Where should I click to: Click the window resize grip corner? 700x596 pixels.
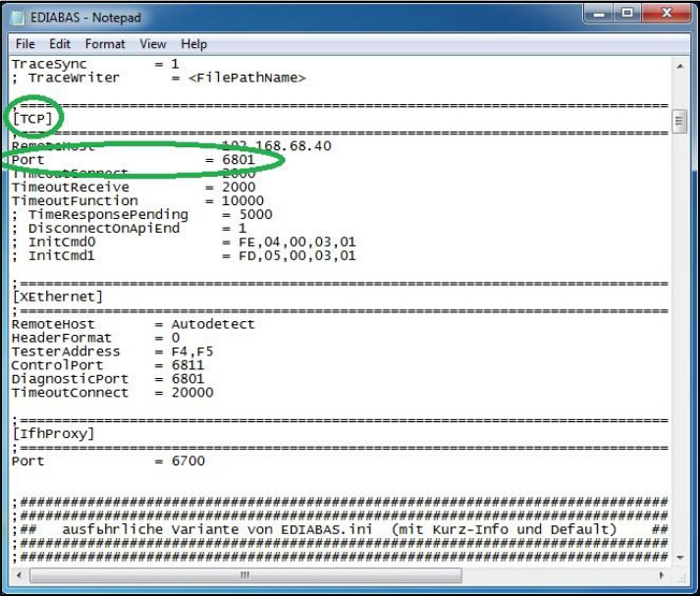click(680, 576)
